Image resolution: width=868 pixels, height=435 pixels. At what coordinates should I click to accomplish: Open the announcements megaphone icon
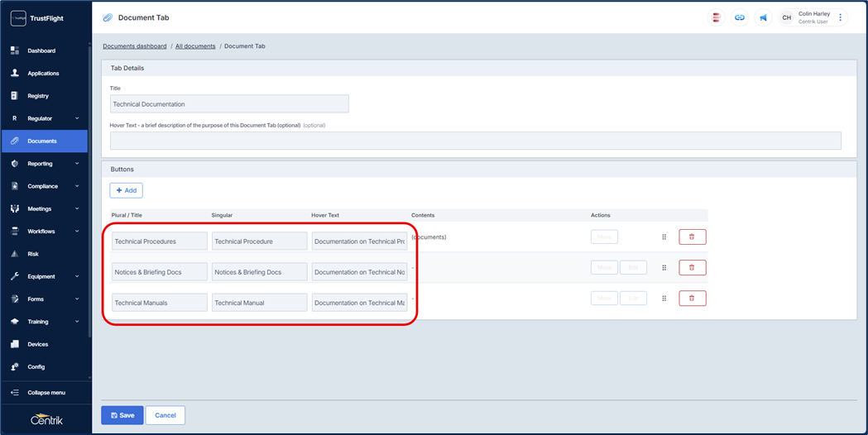pyautogui.click(x=763, y=17)
